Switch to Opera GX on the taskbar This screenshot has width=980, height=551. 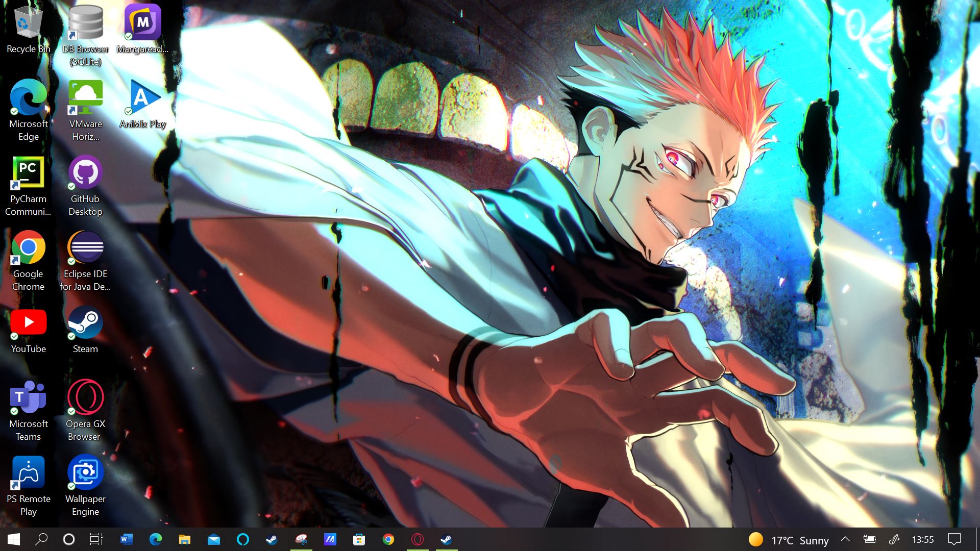pos(418,539)
